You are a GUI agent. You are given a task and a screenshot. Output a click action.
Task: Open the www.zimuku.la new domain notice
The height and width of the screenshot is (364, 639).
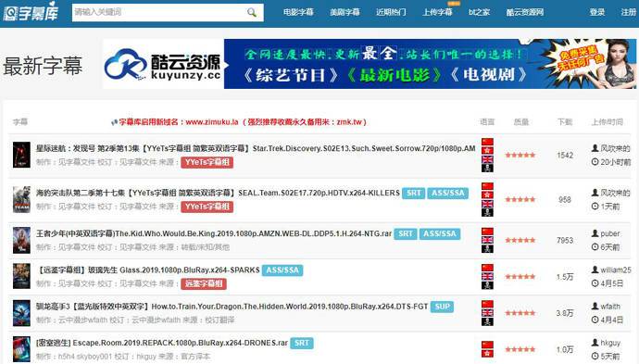tap(240, 122)
